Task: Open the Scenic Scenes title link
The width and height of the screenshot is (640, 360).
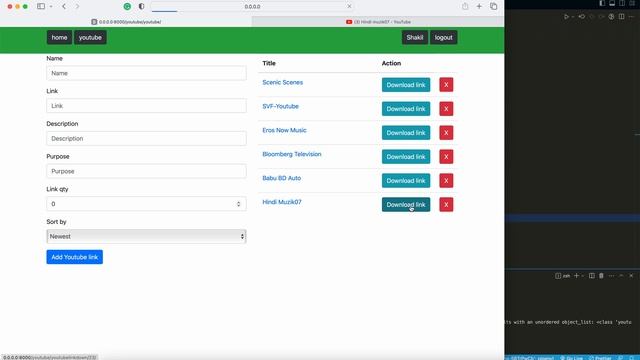Action: click(x=282, y=82)
